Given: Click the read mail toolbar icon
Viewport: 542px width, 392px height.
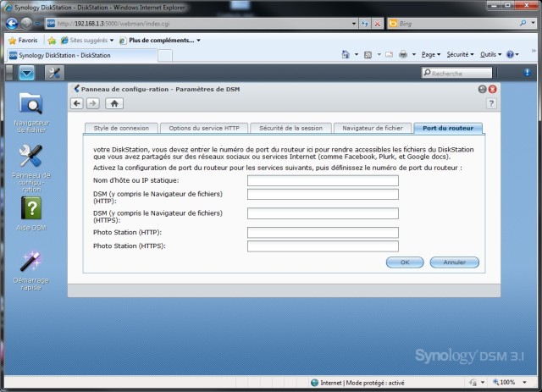Looking at the screenshot, I should pos(390,55).
